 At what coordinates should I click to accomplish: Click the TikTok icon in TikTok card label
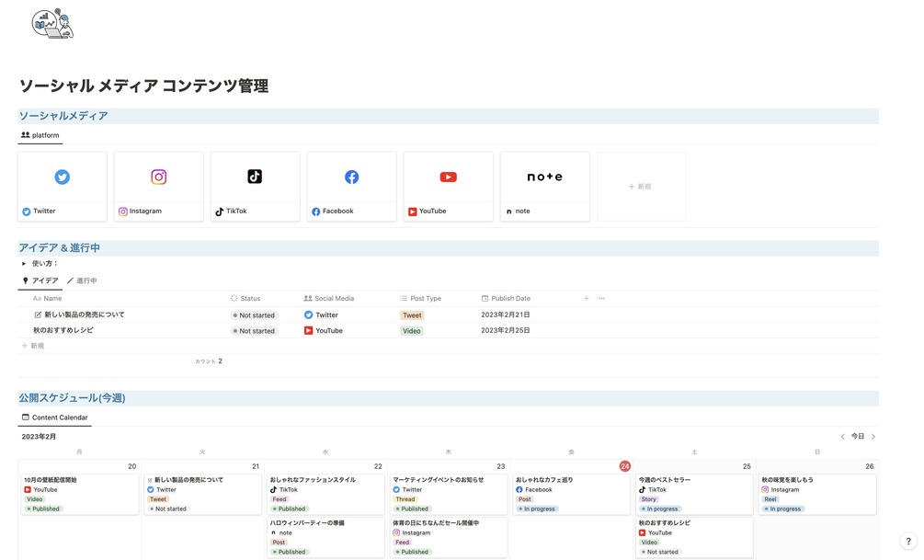pos(219,211)
